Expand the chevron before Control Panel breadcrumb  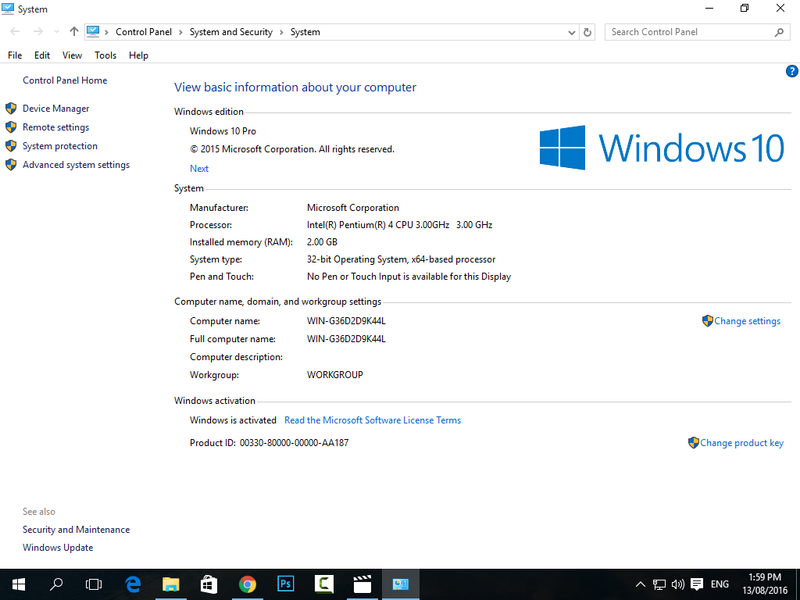107,32
